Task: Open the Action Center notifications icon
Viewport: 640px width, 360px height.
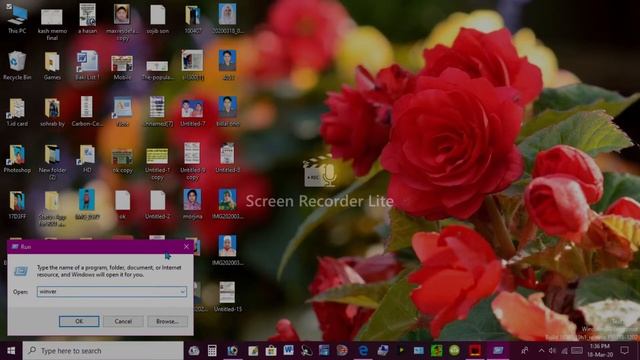Action: click(624, 350)
